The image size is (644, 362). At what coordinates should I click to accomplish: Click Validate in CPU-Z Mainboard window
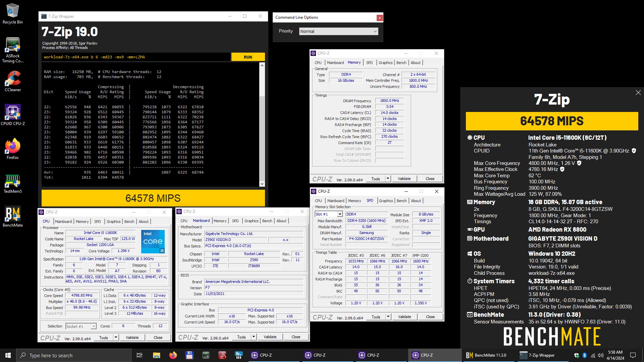(x=270, y=337)
